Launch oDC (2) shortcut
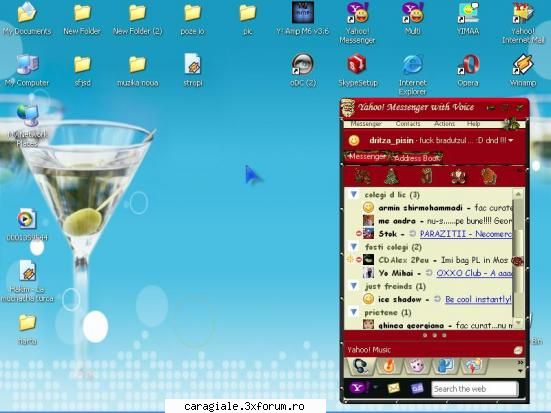 tap(303, 70)
